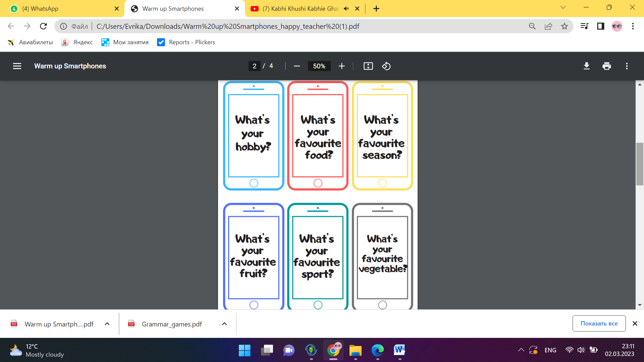Rotate the PDF counterclockwise
This screenshot has height=362, width=644.
click(x=386, y=66)
